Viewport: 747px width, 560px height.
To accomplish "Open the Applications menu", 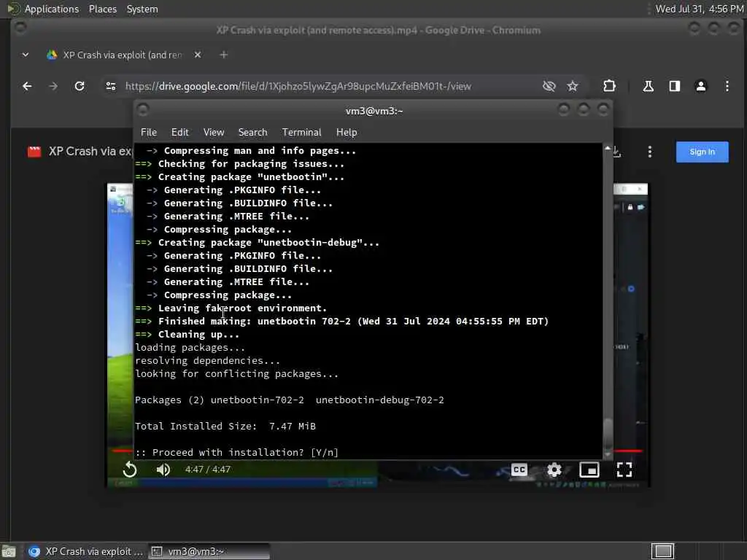I will pyautogui.click(x=52, y=9).
